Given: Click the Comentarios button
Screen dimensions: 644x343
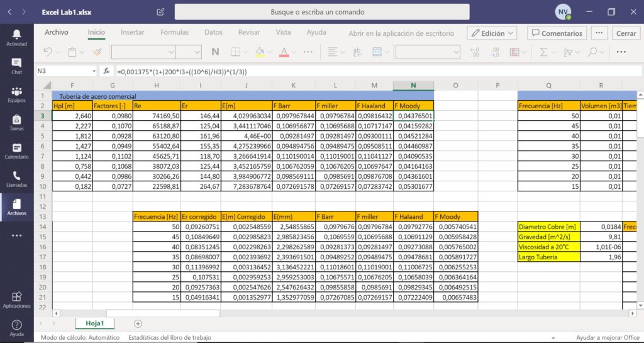Looking at the screenshot, I should pos(556,33).
